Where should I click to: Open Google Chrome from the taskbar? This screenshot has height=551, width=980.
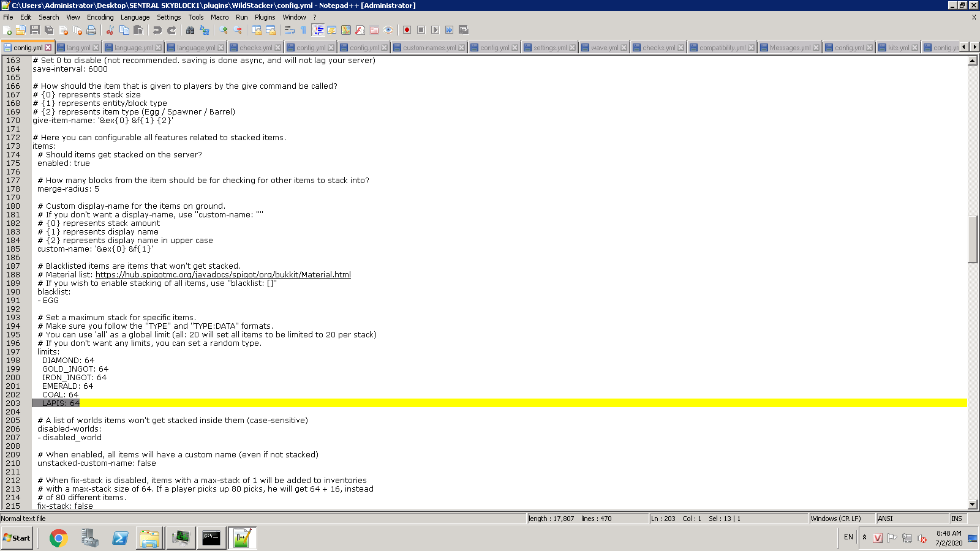[x=59, y=538]
